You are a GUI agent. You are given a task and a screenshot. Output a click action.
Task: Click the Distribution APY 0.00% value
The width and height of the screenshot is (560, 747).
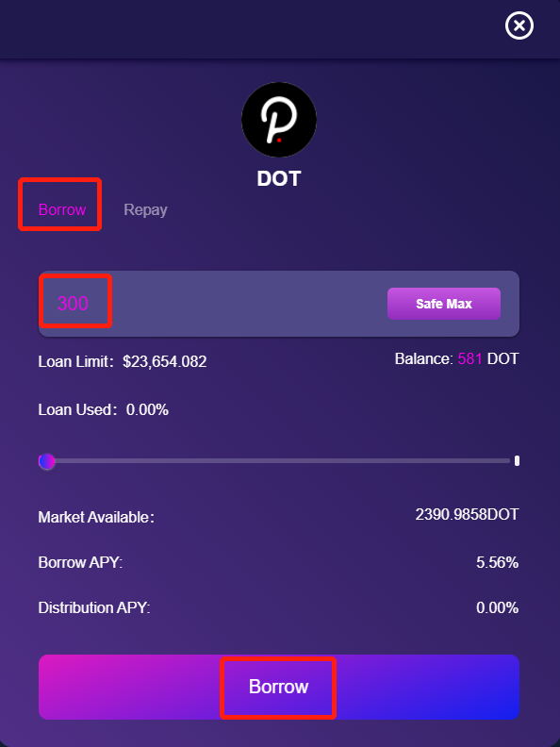(x=497, y=608)
